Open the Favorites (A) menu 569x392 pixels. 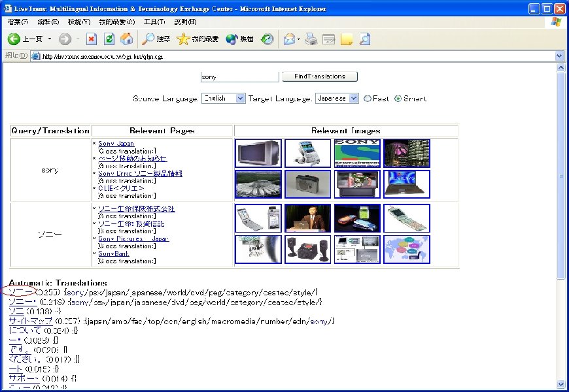(x=117, y=22)
